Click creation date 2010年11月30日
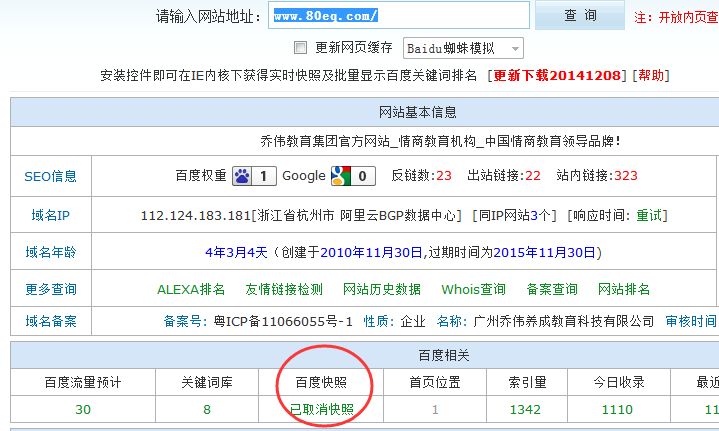Screen dimensions: 719x431 [371, 253]
